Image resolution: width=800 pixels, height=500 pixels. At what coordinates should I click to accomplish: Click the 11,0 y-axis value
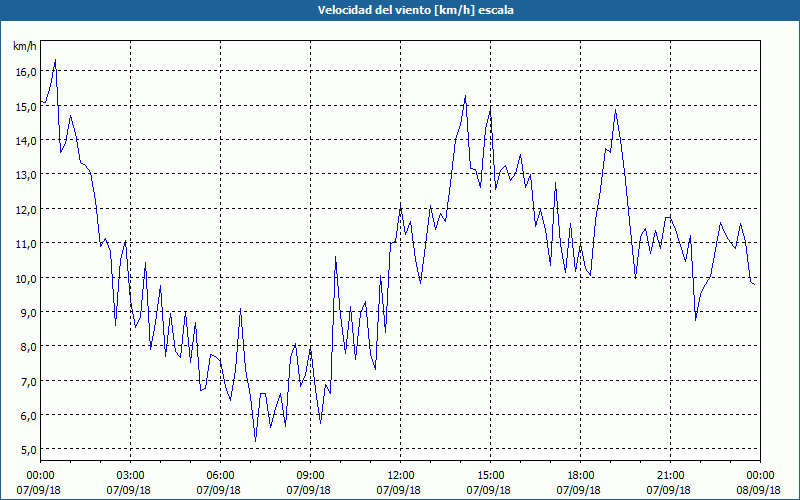(26, 244)
